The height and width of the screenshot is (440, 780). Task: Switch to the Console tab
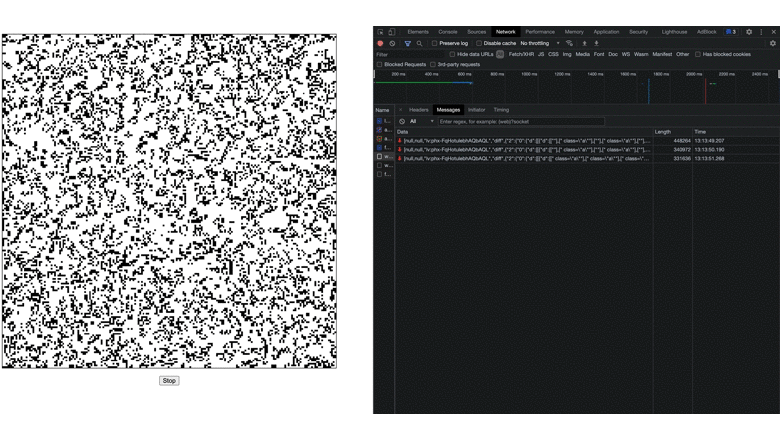click(447, 32)
